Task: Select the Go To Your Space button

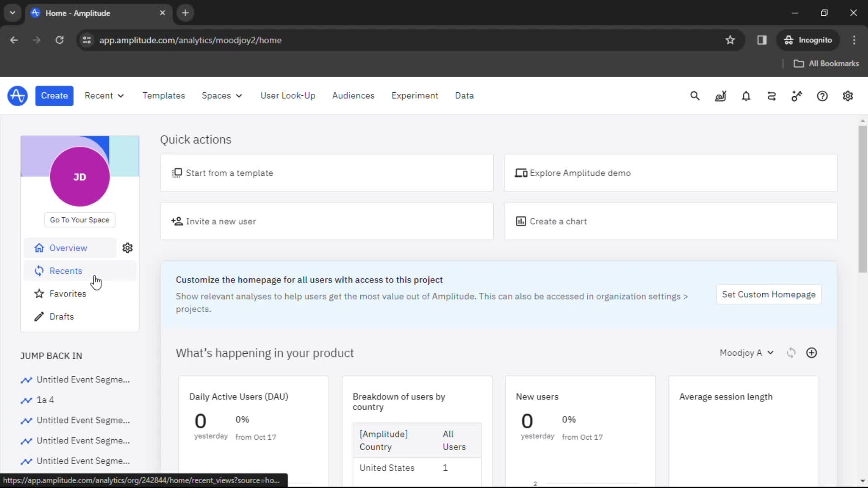Action: tap(79, 219)
